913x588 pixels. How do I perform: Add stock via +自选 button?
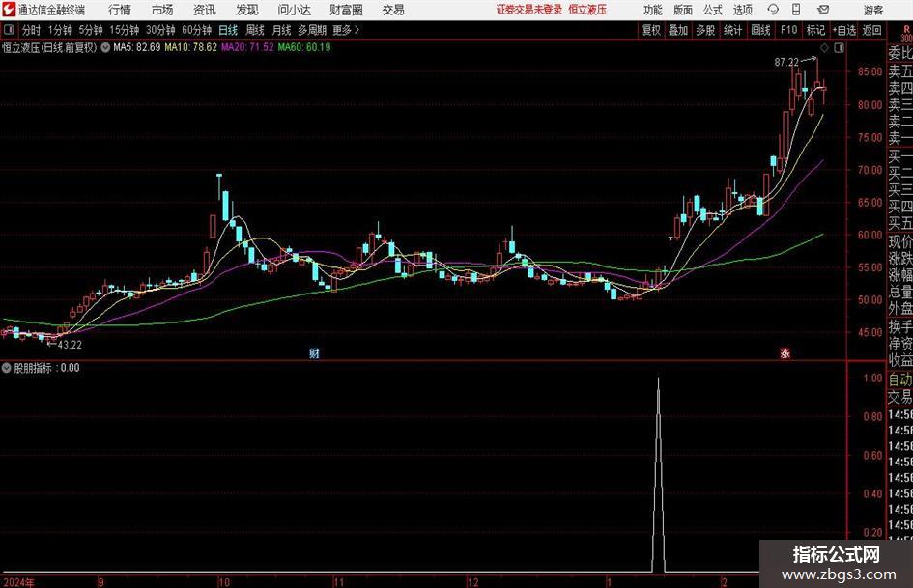pos(844,30)
